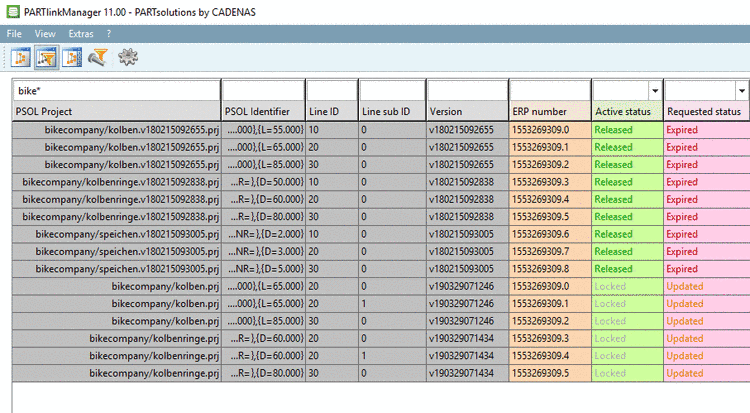
Task: Click identifier cell ...R=},{D=80.000} with version v180215092838
Action: (x=263, y=217)
